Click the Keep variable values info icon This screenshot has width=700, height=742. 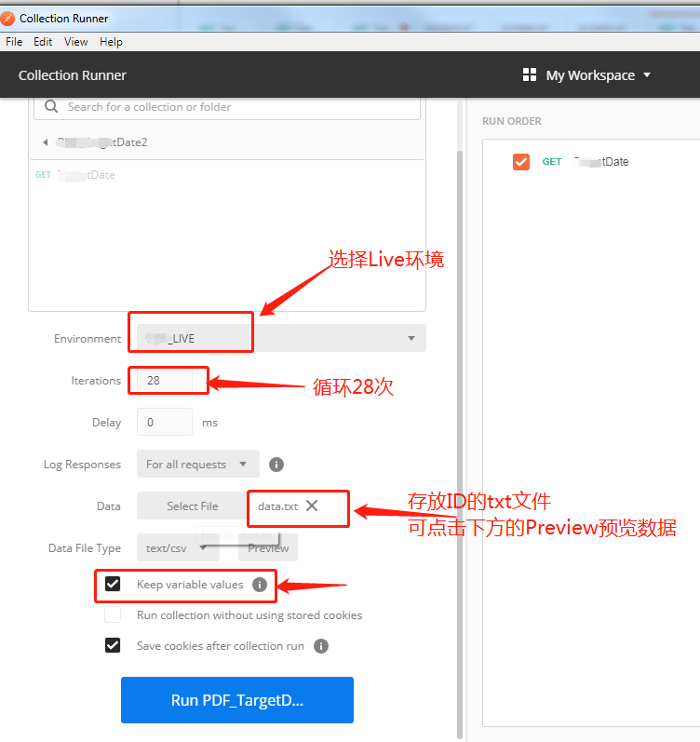(260, 585)
